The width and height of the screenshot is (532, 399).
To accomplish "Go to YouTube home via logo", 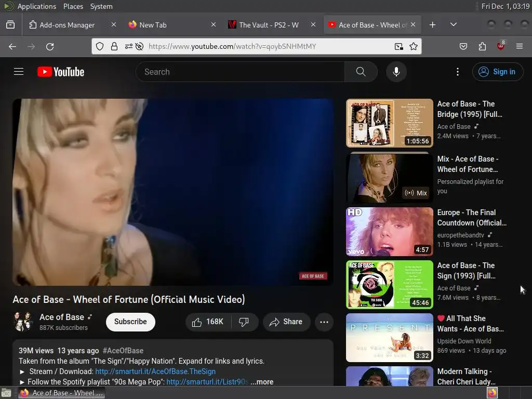I will 61,72.
